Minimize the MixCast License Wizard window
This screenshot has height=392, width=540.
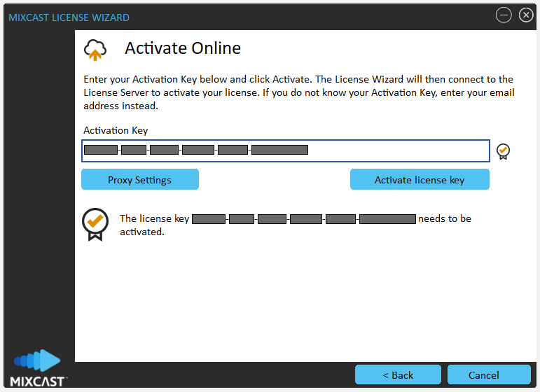[x=503, y=15]
